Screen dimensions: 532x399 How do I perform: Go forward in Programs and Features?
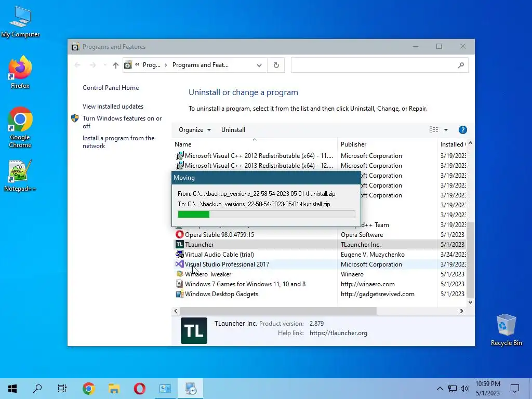point(92,65)
